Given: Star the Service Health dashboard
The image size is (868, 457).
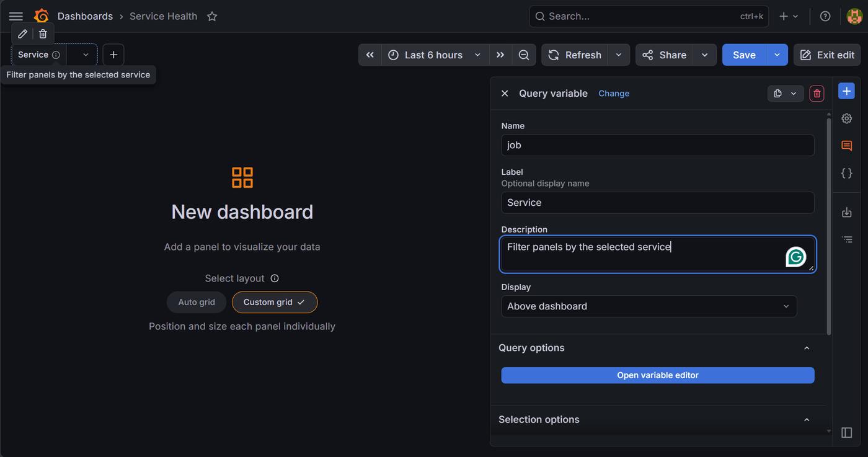Looking at the screenshot, I should (x=212, y=16).
